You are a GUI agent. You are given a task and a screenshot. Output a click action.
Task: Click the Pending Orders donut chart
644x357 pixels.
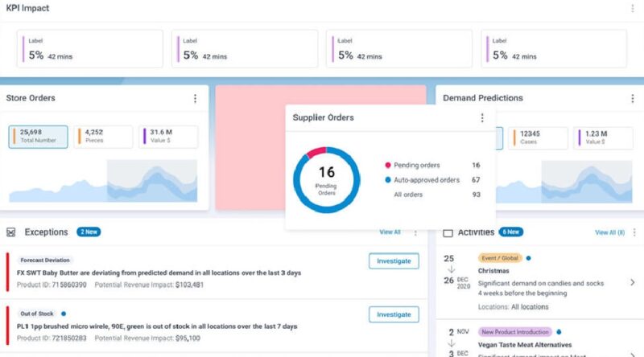(326, 178)
